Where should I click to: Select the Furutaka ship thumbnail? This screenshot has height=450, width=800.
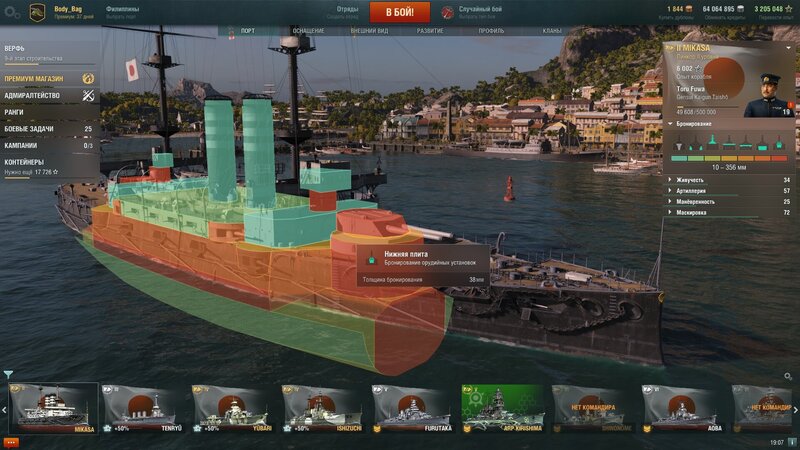pos(414,409)
